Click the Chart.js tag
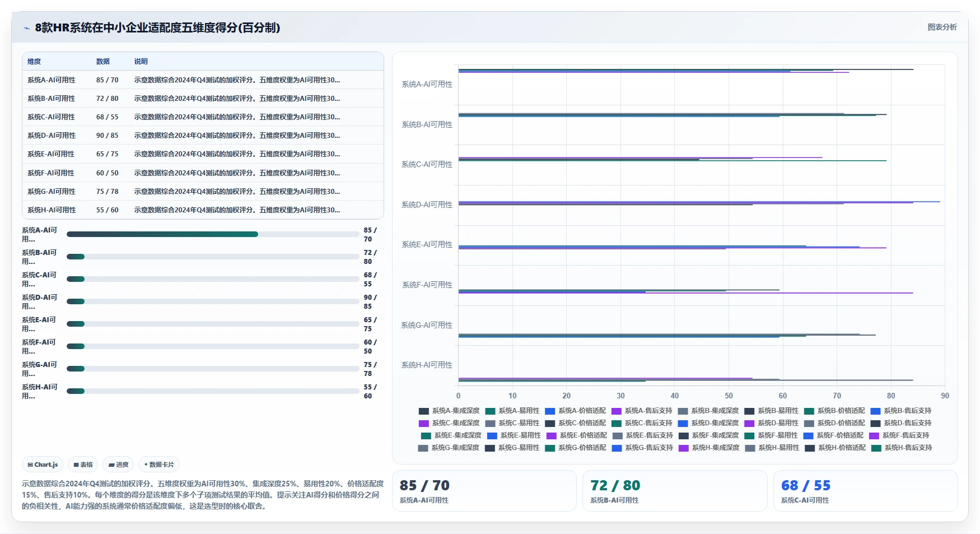This screenshot has height=534, width=980. coord(43,465)
